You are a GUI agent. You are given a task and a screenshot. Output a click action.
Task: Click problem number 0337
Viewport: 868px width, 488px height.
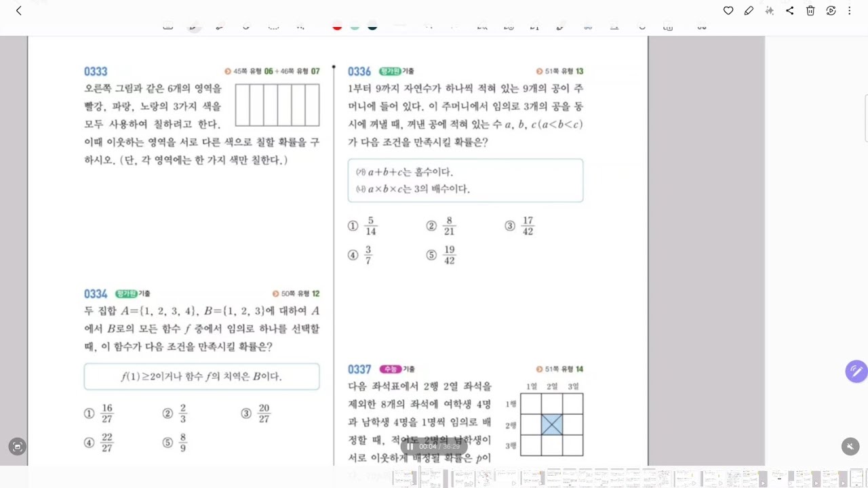tap(359, 369)
